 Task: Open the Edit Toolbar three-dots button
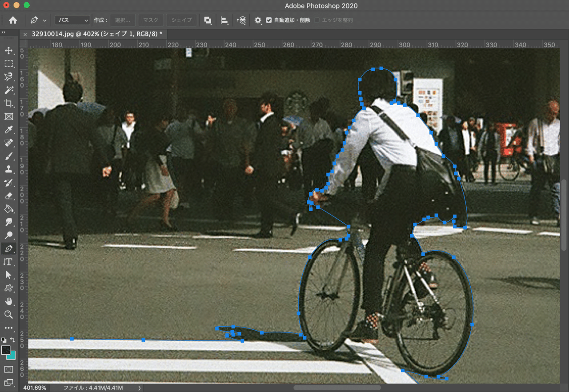8,328
